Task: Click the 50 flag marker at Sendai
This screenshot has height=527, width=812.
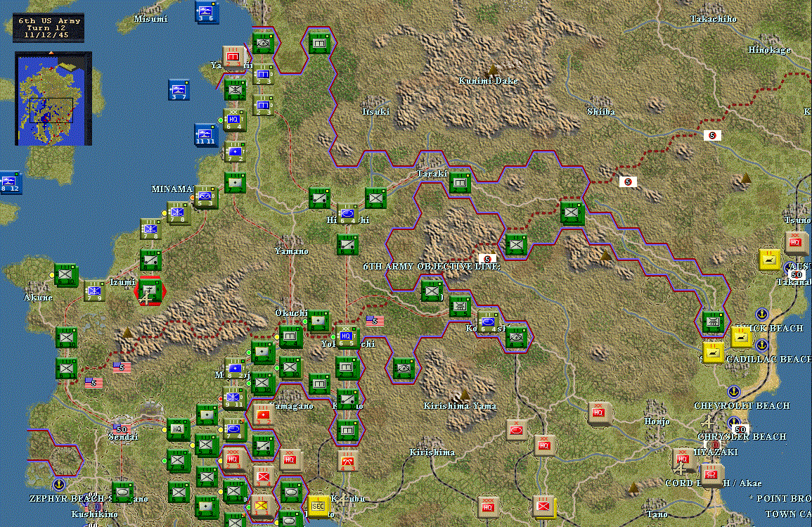Action: tap(122, 430)
